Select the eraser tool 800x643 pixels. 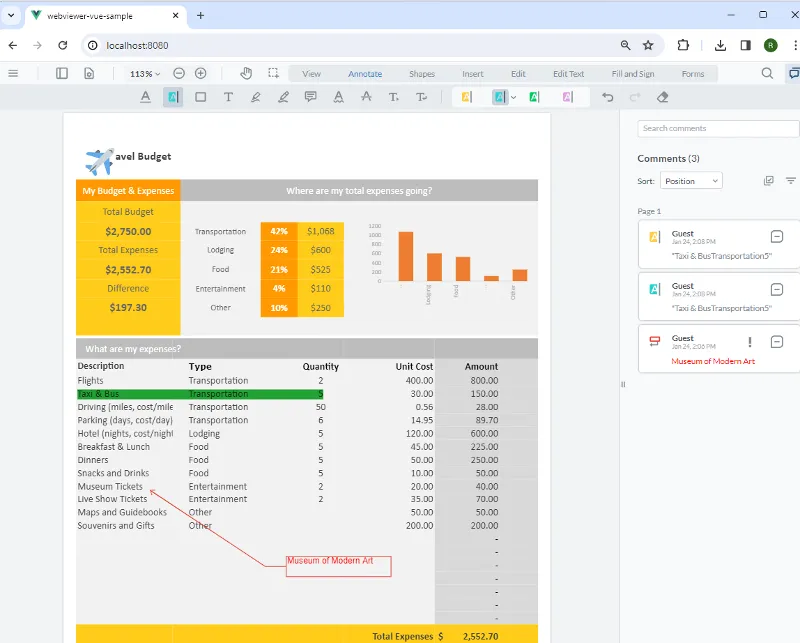point(662,97)
